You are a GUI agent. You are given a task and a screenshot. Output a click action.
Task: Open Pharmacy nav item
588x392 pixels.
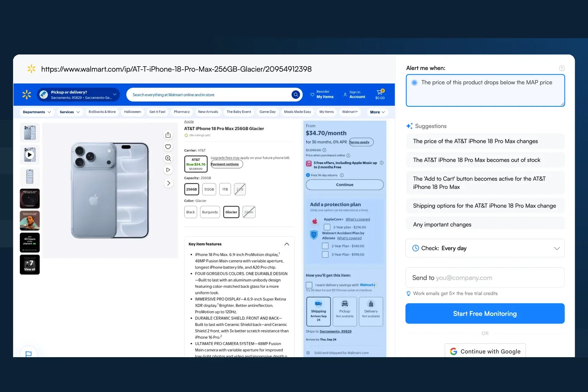(x=182, y=112)
